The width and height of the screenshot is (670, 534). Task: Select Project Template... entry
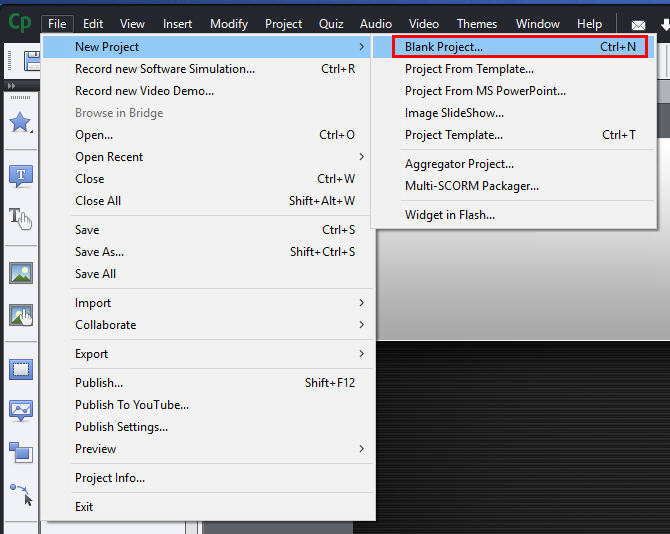[514, 135]
